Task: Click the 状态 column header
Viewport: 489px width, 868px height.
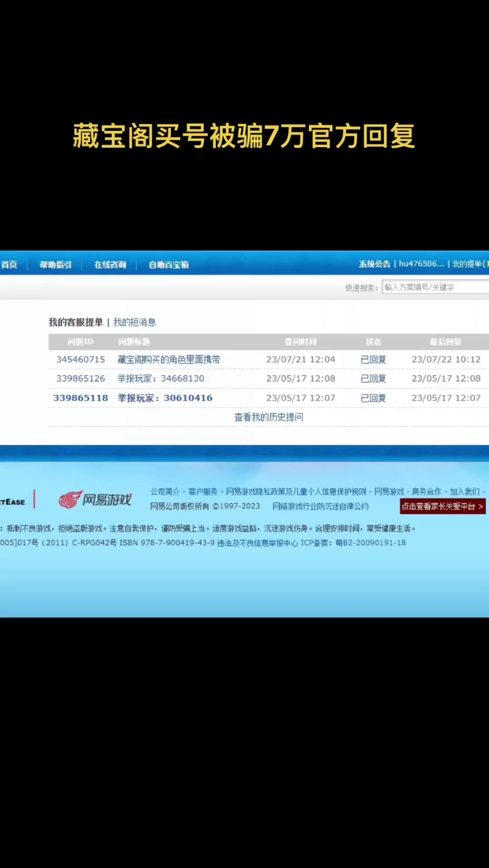Action: pyautogui.click(x=373, y=342)
